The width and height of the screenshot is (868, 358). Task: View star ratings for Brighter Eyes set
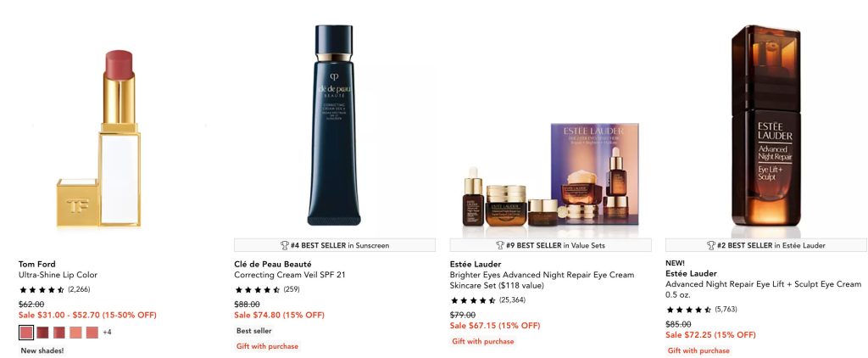pyautogui.click(x=487, y=299)
